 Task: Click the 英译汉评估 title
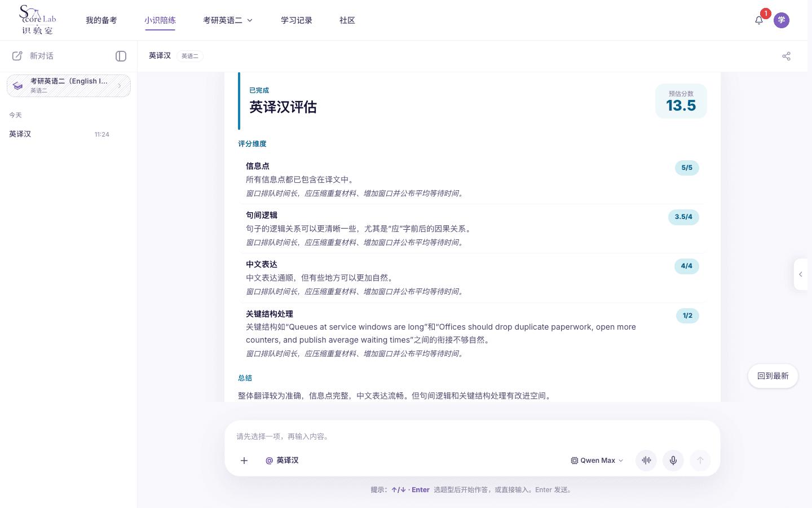283,107
